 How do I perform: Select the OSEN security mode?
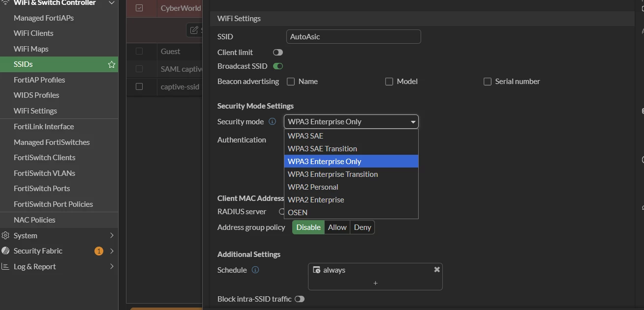pos(351,212)
